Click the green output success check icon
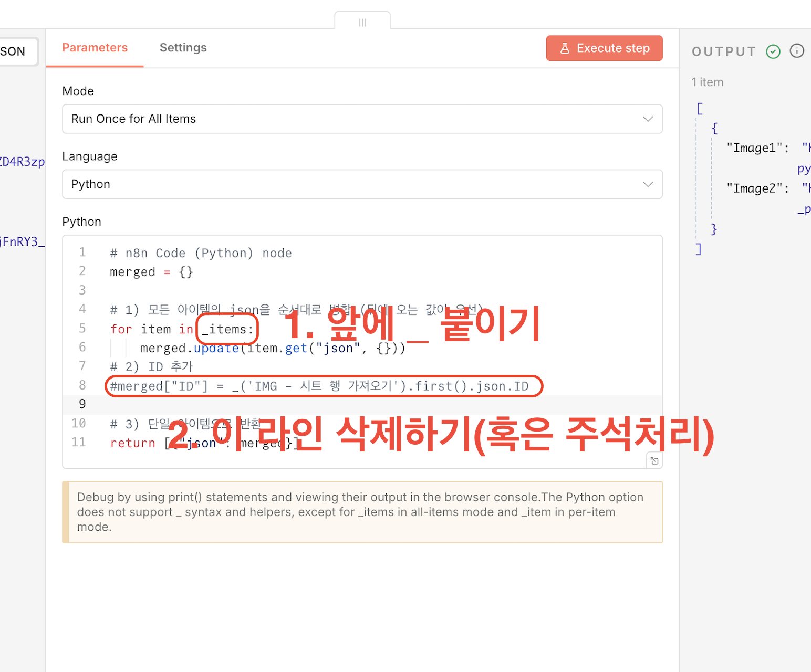This screenshot has width=811, height=672. click(773, 51)
